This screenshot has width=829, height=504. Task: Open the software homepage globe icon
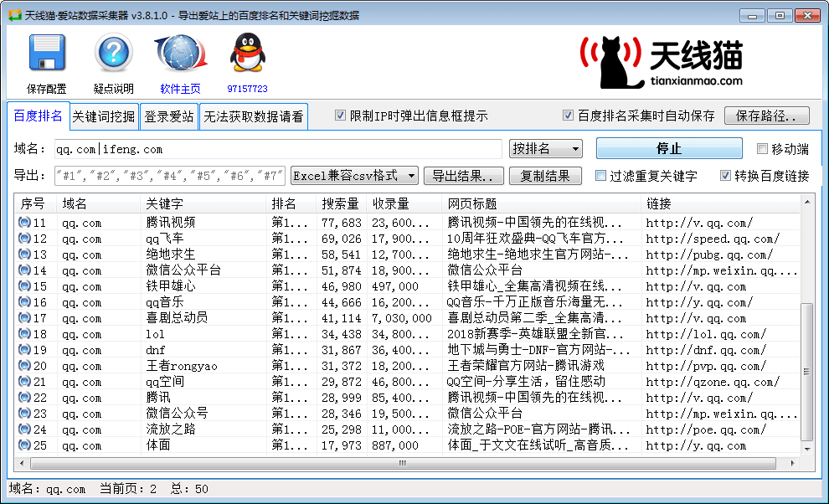[x=180, y=53]
